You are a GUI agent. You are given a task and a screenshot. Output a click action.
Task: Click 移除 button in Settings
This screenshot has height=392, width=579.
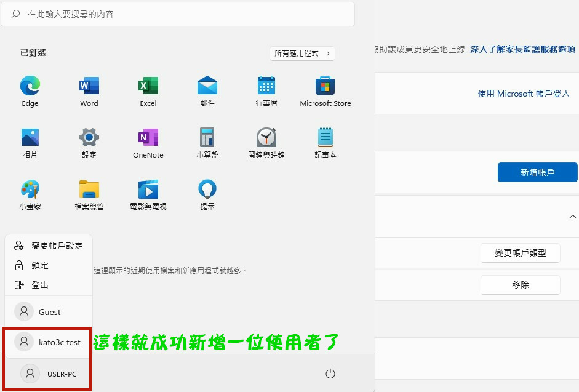pos(521,285)
